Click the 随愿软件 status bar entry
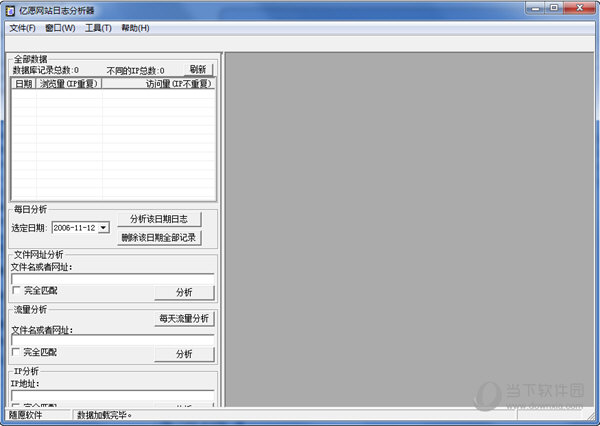Screen dimensions: 600x426 point(26,415)
